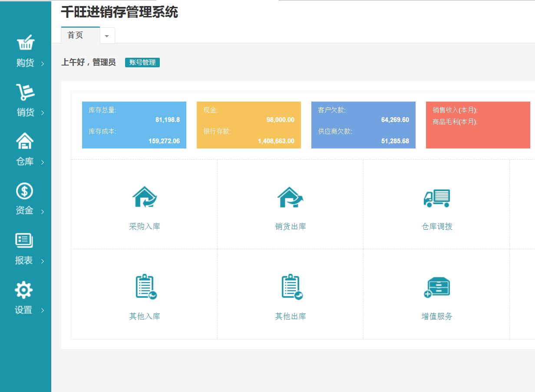Click the 报表 report icon in sidebar
Viewport: 535px width, 392px height.
(24, 240)
